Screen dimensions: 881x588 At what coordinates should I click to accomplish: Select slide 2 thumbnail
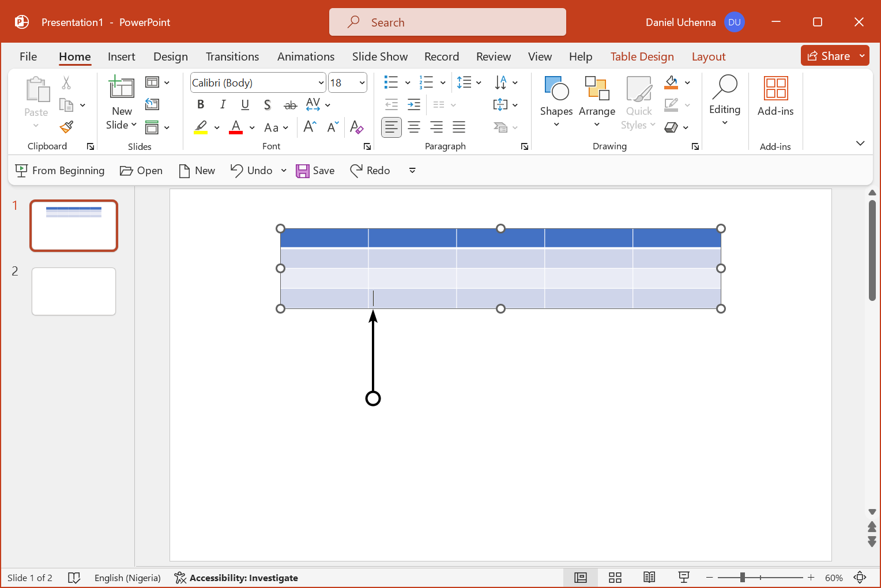(74, 292)
